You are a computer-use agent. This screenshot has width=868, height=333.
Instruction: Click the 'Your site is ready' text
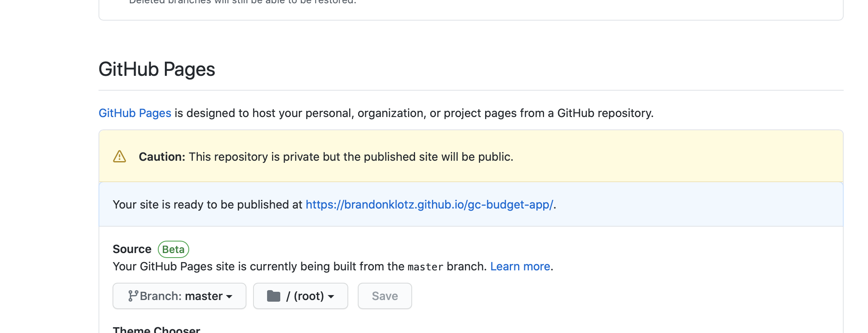pyautogui.click(x=207, y=204)
